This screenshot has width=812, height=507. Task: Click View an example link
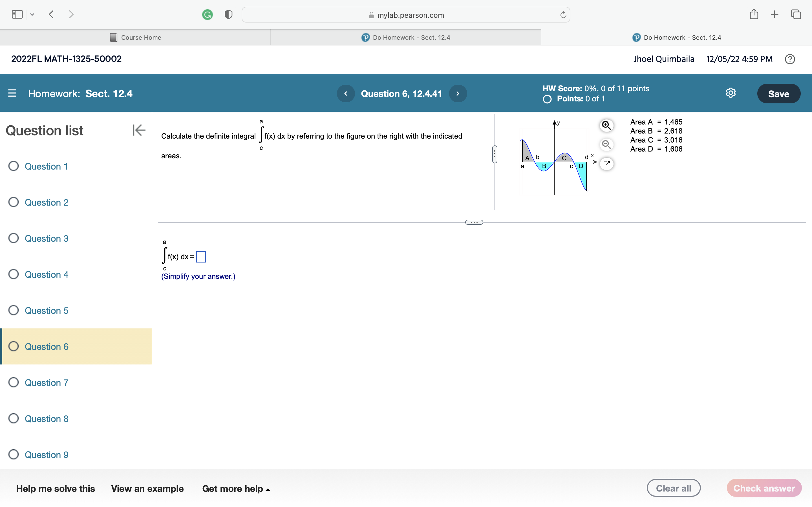pyautogui.click(x=147, y=489)
